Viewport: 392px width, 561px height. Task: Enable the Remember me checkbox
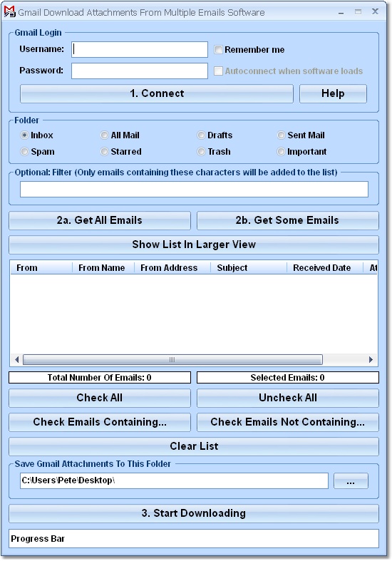(x=218, y=50)
